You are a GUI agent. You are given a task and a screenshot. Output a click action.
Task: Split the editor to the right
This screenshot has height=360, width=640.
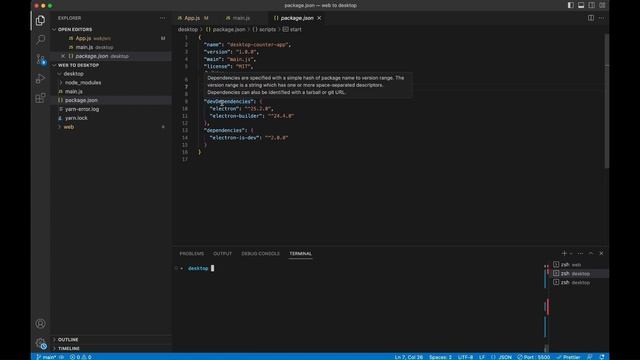[591, 18]
